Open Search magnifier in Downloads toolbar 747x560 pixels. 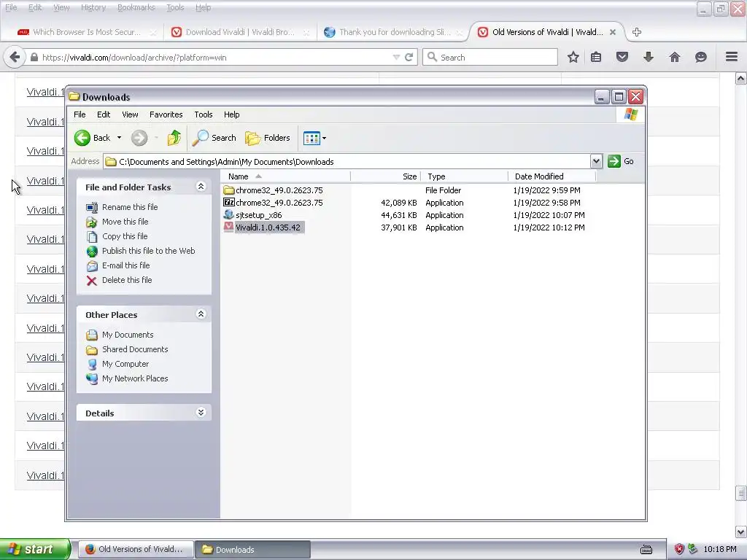tap(214, 138)
